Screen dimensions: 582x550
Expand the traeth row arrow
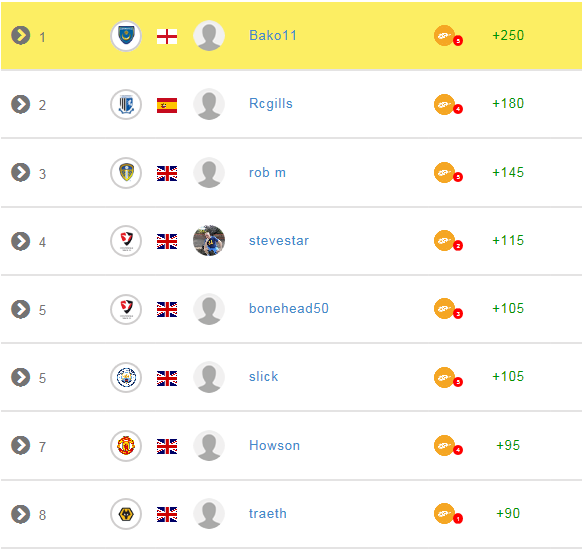[x=20, y=514]
